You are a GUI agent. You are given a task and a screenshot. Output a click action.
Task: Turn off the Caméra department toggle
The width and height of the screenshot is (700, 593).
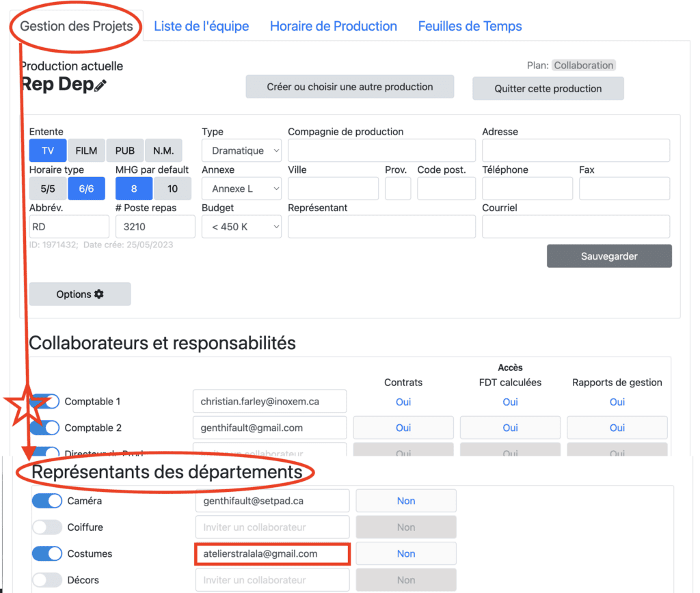(46, 501)
